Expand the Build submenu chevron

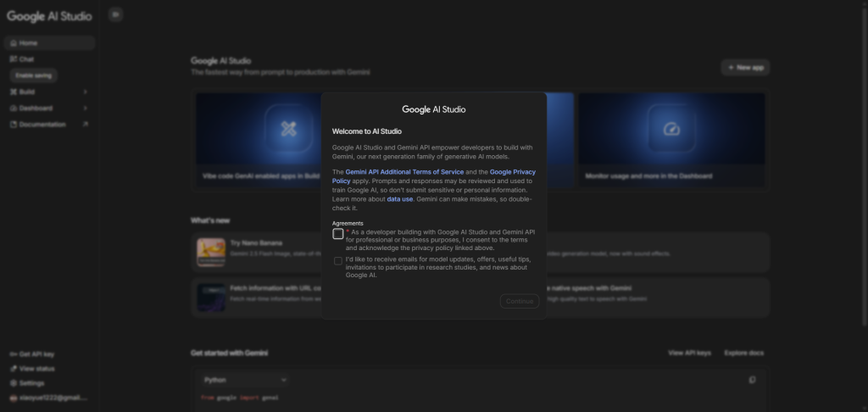[85, 92]
